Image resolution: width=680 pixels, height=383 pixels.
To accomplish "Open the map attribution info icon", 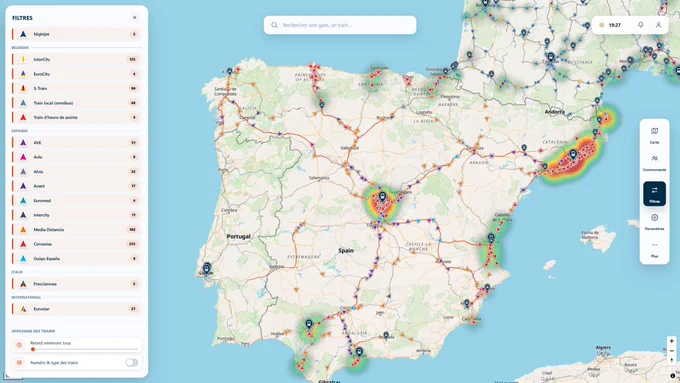I will 673,376.
